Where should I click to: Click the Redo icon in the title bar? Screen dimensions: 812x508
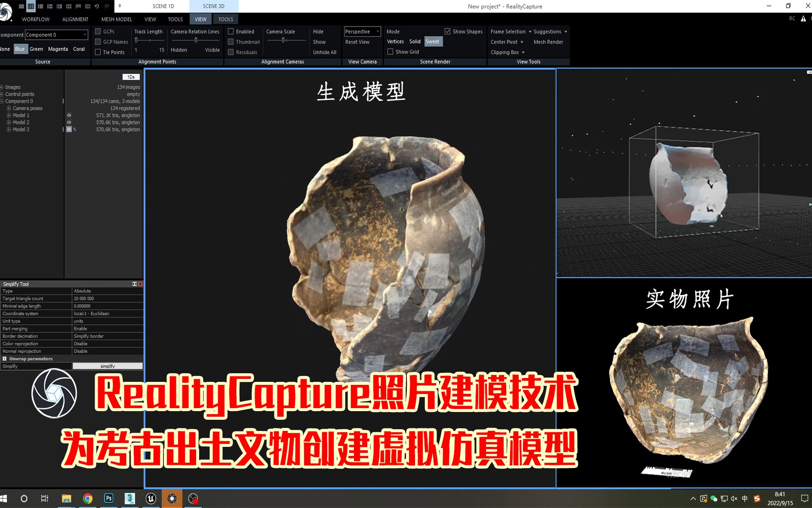coord(108,6)
